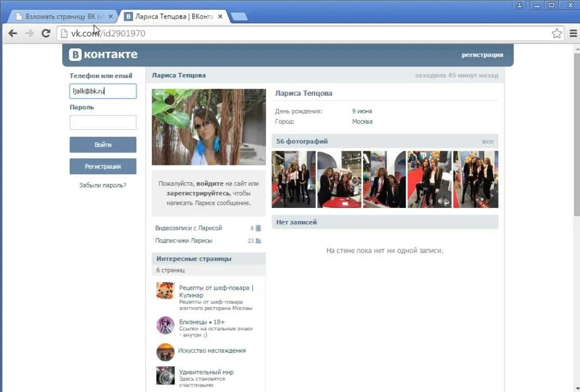
Task: Open the Chrome hamburger menu
Action: 573,34
